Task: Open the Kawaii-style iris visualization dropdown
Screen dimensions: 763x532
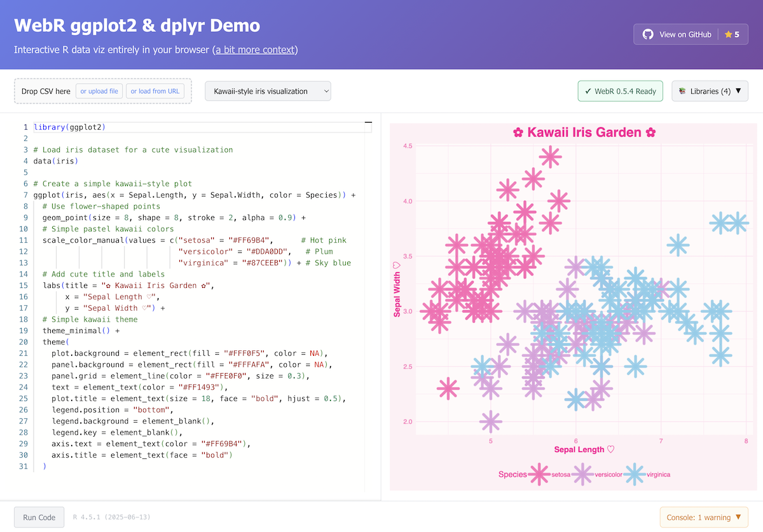Action: click(x=268, y=91)
